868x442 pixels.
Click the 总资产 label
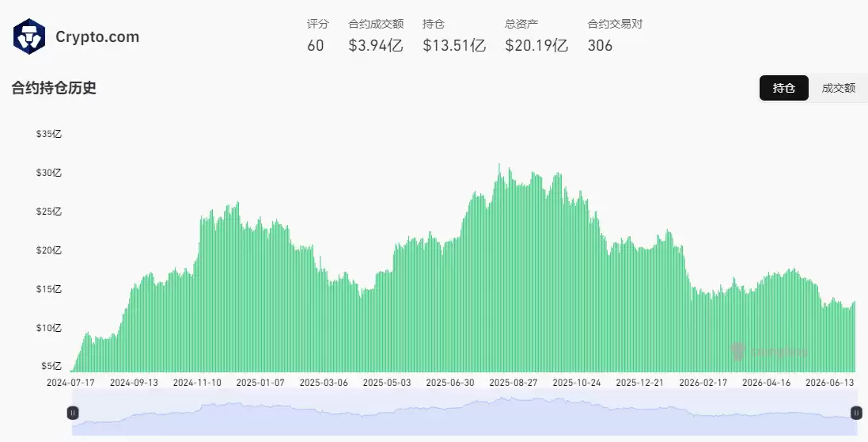pyautogui.click(x=521, y=24)
